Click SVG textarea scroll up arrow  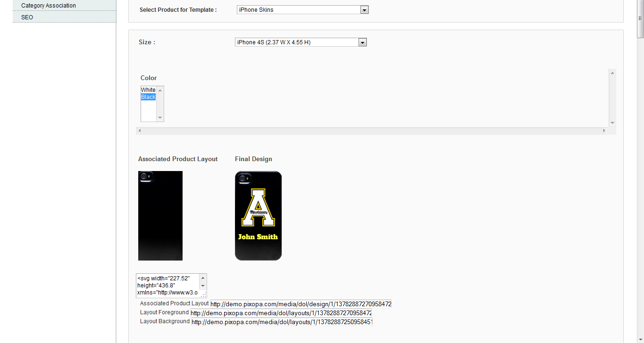pos(203,278)
